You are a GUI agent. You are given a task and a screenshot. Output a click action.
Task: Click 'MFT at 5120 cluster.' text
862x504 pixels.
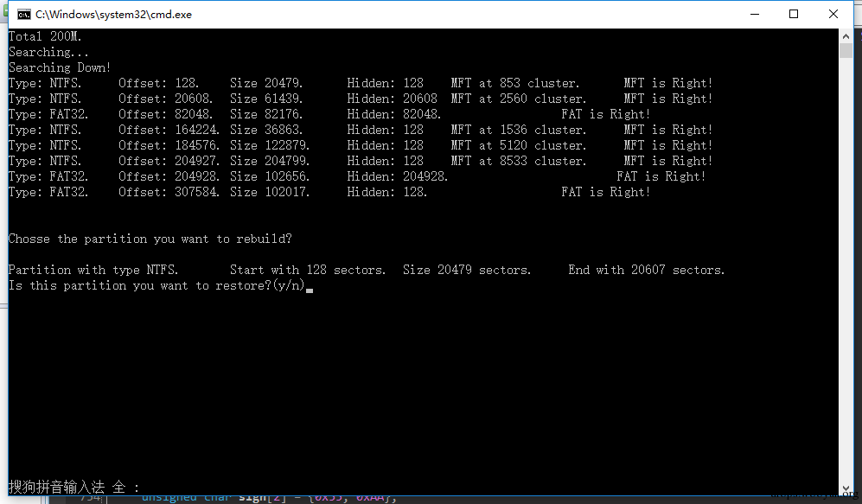tap(519, 145)
